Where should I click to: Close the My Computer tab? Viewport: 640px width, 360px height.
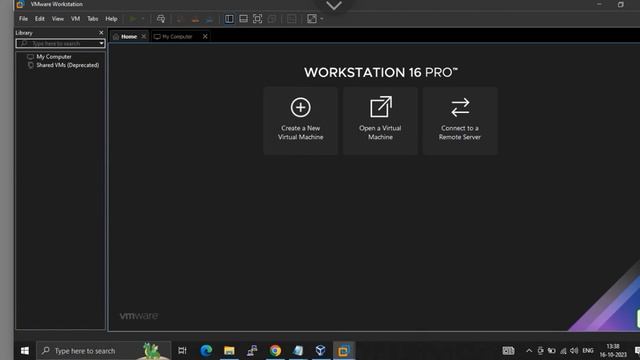coord(205,36)
